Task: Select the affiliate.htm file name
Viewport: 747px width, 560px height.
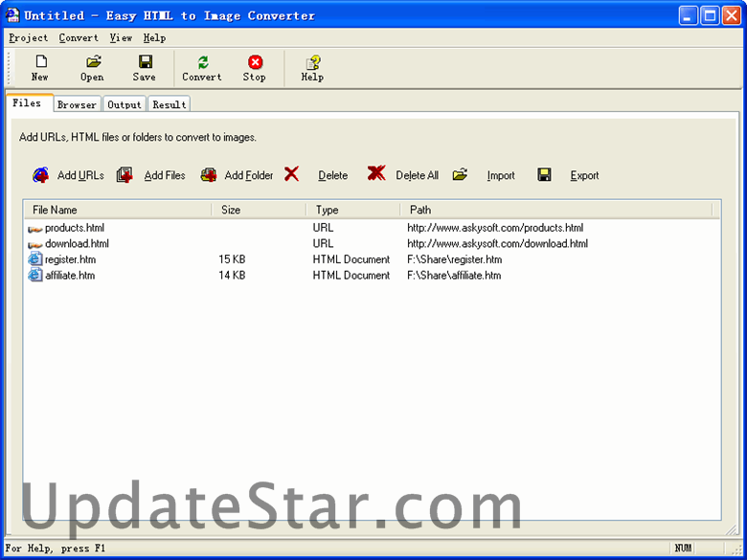Action: [x=70, y=276]
